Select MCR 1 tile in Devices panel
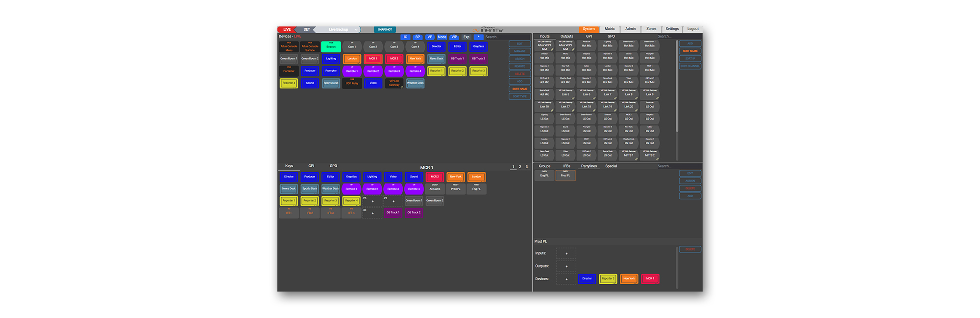Image resolution: width=980 pixels, height=318 pixels. pyautogui.click(x=373, y=59)
